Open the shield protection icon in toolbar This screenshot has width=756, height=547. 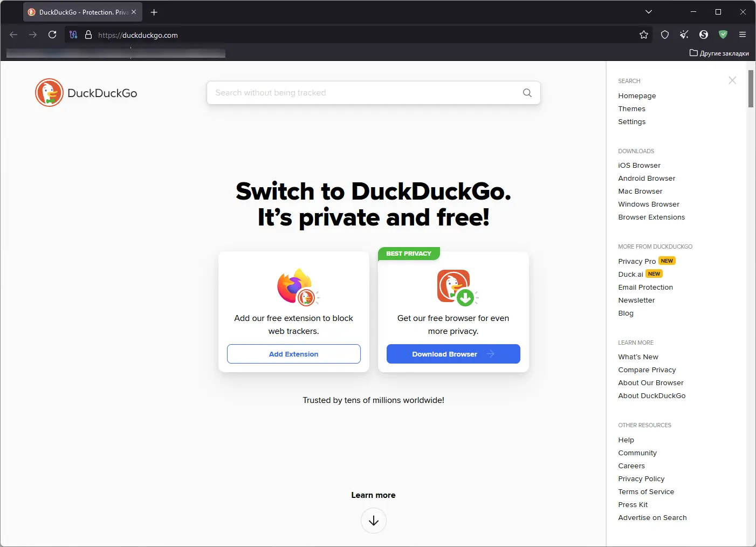coord(665,35)
